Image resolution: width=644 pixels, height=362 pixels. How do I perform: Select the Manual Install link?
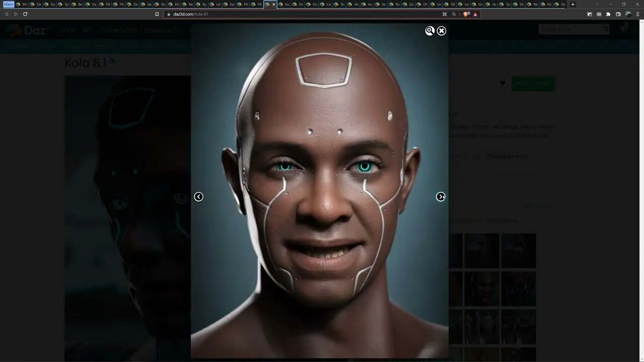[507, 156]
